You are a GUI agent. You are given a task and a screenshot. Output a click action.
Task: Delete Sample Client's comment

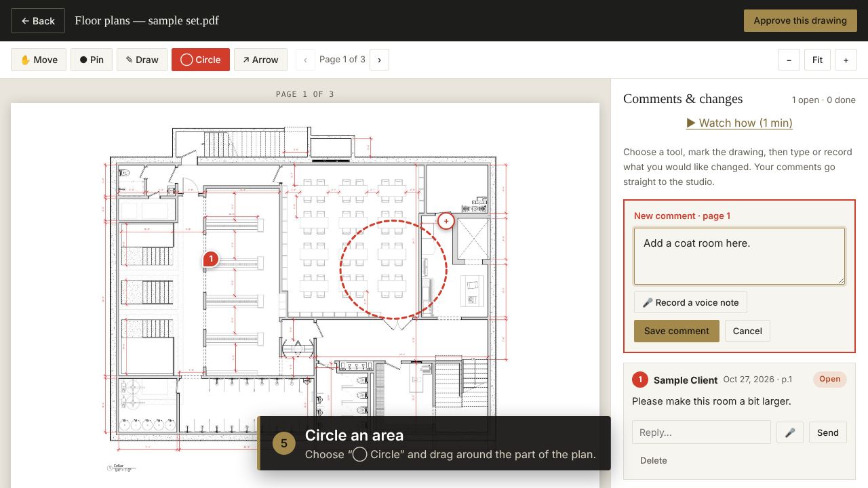click(x=654, y=460)
